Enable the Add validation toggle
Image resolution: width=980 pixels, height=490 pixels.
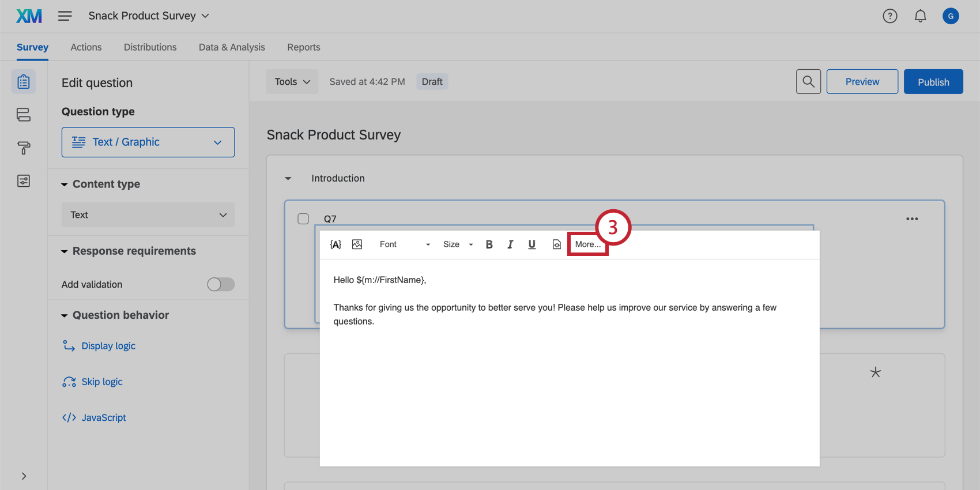click(x=221, y=284)
